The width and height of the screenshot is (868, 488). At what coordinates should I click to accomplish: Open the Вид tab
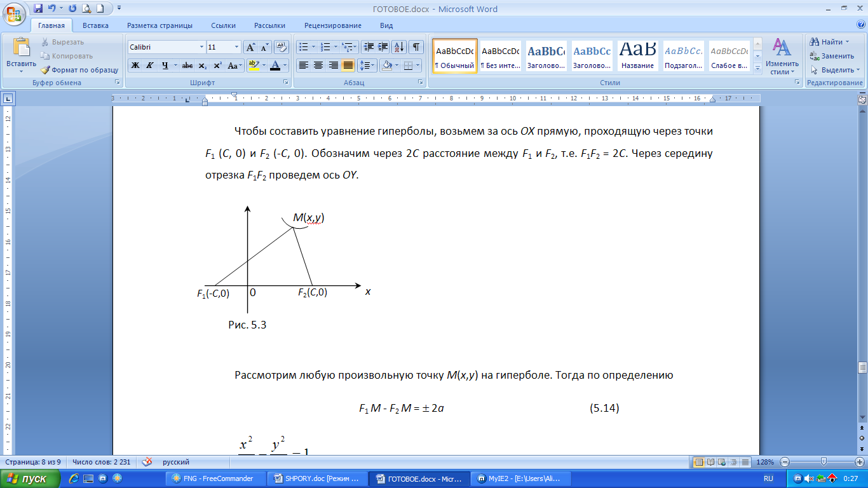click(x=386, y=25)
